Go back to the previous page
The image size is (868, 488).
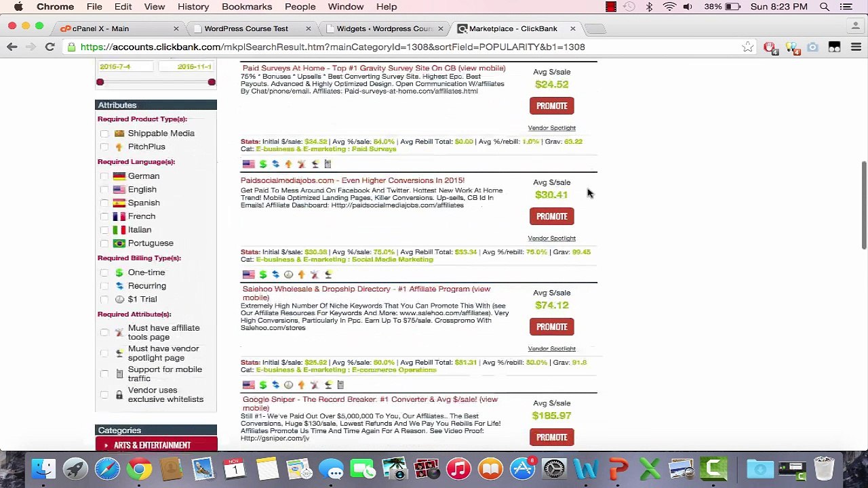tap(12, 47)
